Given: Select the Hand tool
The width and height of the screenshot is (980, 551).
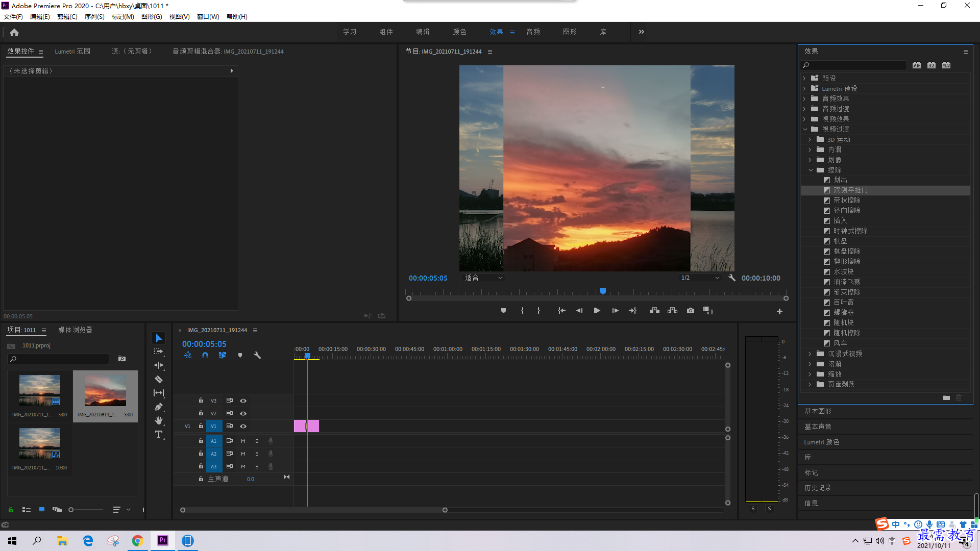Looking at the screenshot, I should (159, 420).
